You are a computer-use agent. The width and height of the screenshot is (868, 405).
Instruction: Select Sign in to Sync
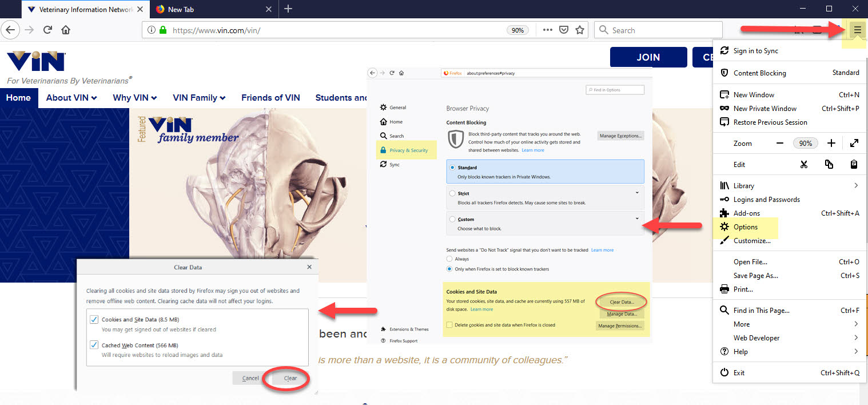(789, 51)
